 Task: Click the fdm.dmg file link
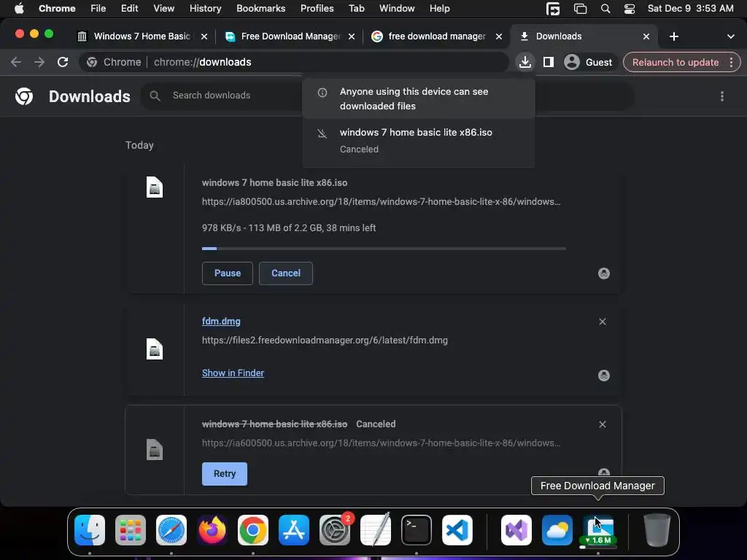[221, 322]
